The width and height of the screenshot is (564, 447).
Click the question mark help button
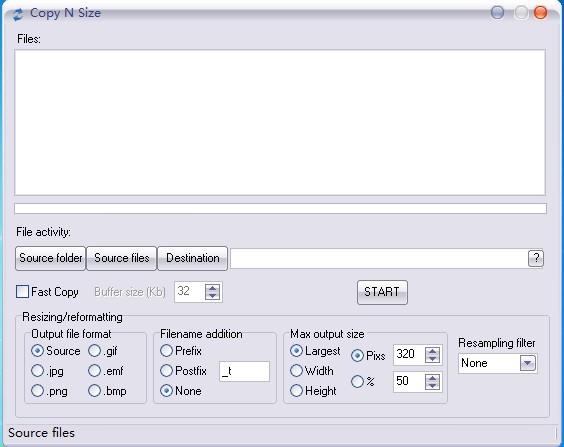tap(536, 258)
